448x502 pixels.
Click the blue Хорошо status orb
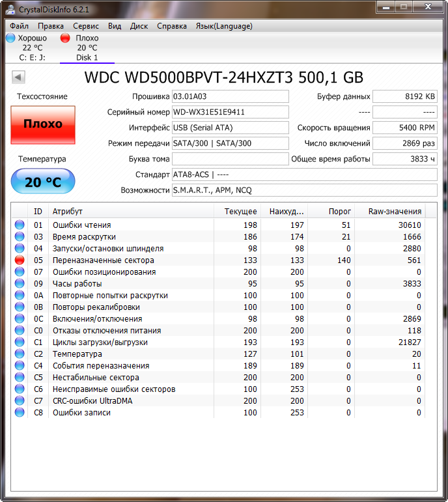[x=10, y=38]
